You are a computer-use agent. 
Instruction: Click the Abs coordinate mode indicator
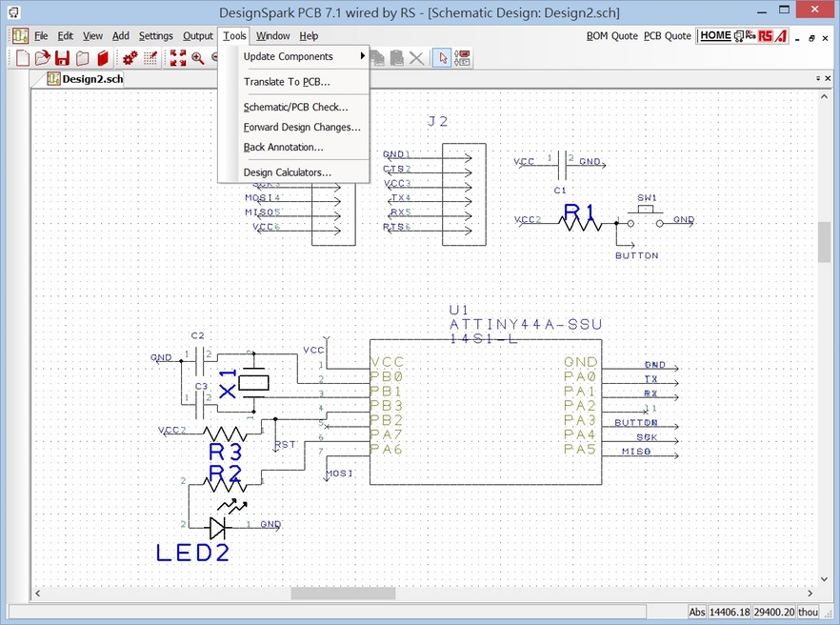point(697,612)
